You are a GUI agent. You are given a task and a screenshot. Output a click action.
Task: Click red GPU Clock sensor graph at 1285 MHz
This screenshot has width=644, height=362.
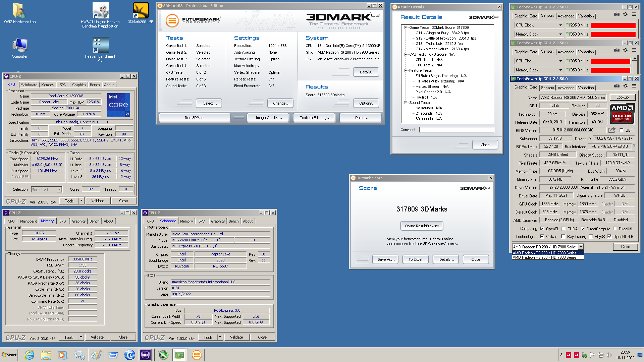tap(613, 25)
